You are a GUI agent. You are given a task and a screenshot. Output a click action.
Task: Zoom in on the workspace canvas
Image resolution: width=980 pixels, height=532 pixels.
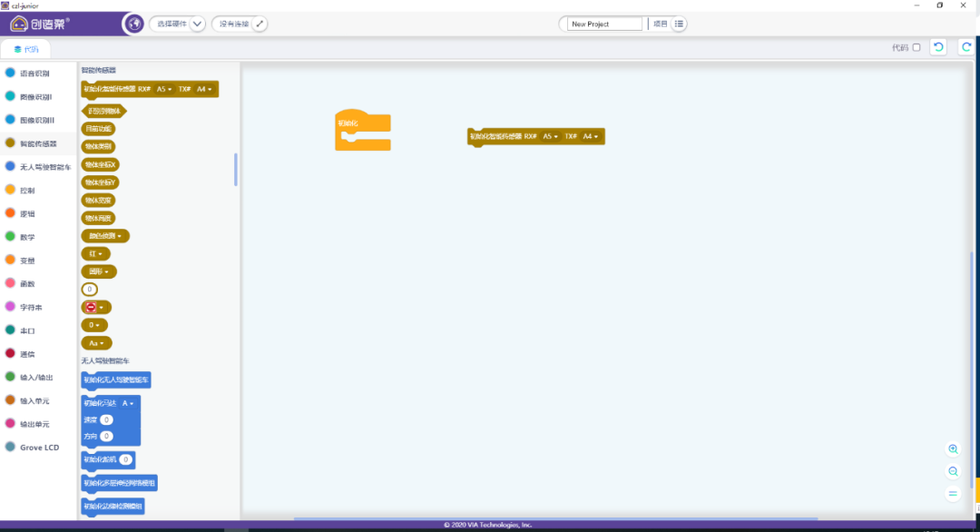point(953,449)
